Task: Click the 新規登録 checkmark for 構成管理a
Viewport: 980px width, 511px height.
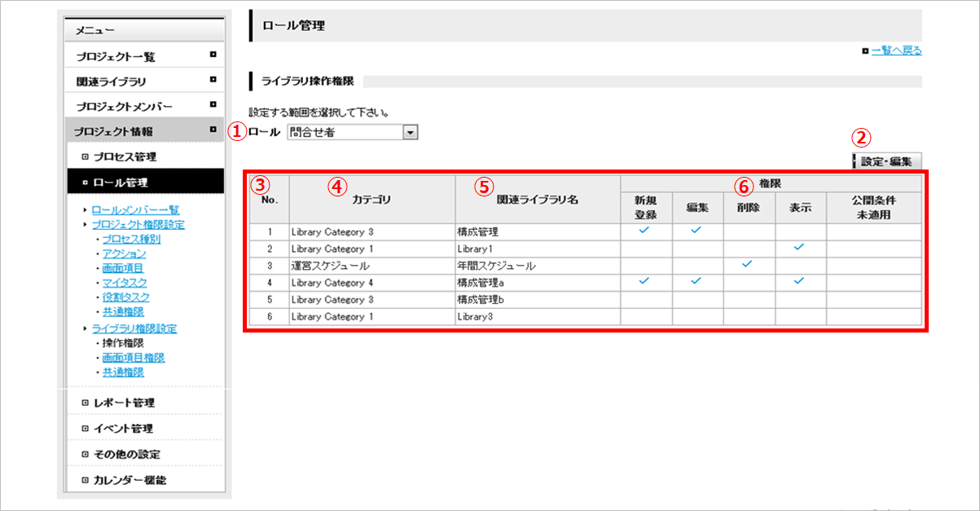Action: (x=644, y=281)
